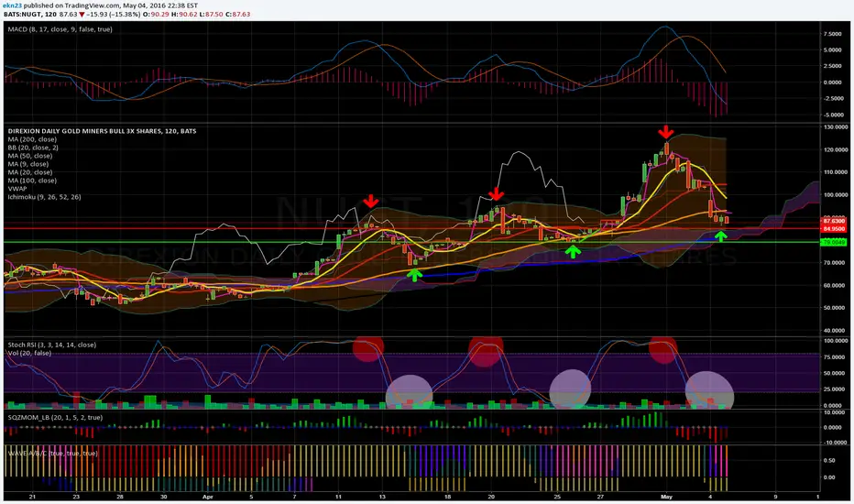
Task: Click date 21 on the time axis
Action: click(32, 497)
